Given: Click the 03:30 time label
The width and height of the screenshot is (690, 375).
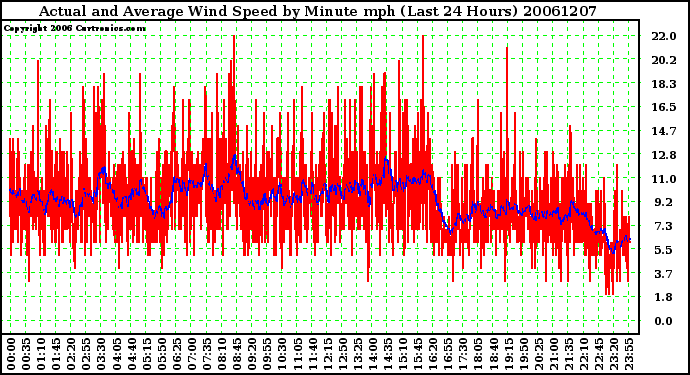Looking at the screenshot, I should [101, 354].
